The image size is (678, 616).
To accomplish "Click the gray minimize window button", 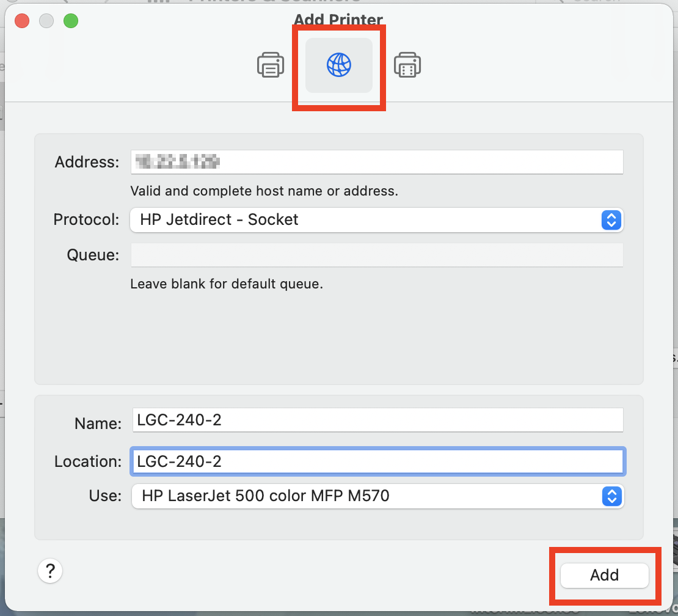I will tap(46, 21).
